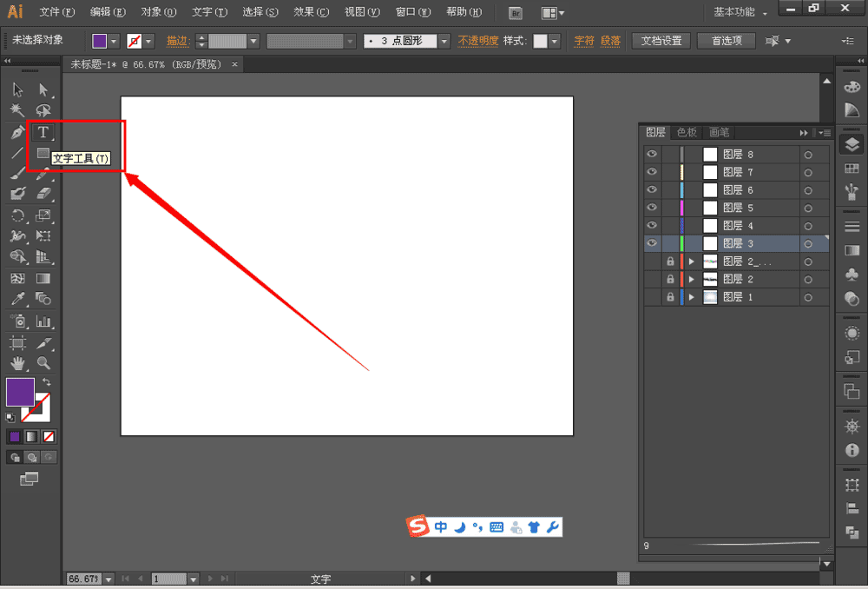Select the Direct Selection tool
This screenshot has height=589, width=868.
point(43,89)
